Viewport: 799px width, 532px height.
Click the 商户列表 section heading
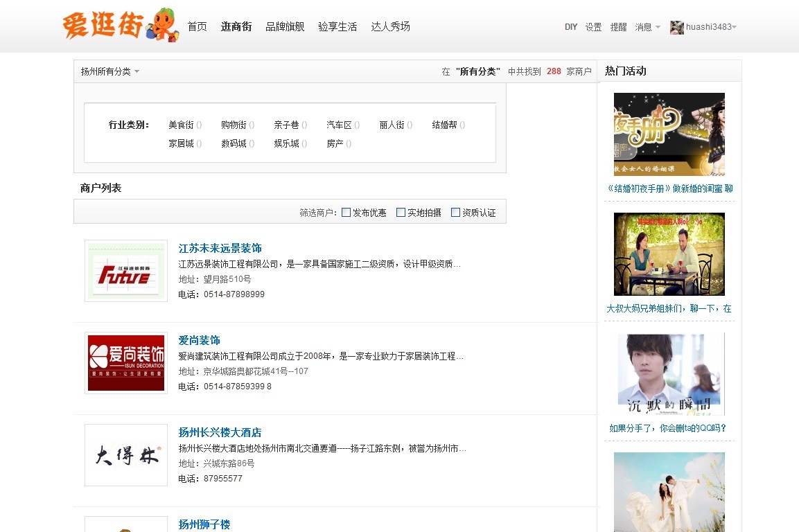[x=100, y=188]
